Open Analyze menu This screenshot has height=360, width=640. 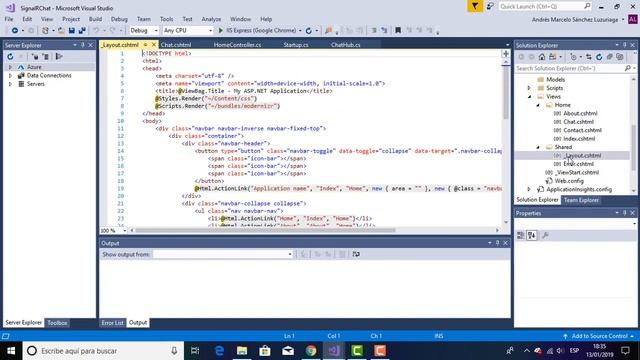click(x=211, y=19)
